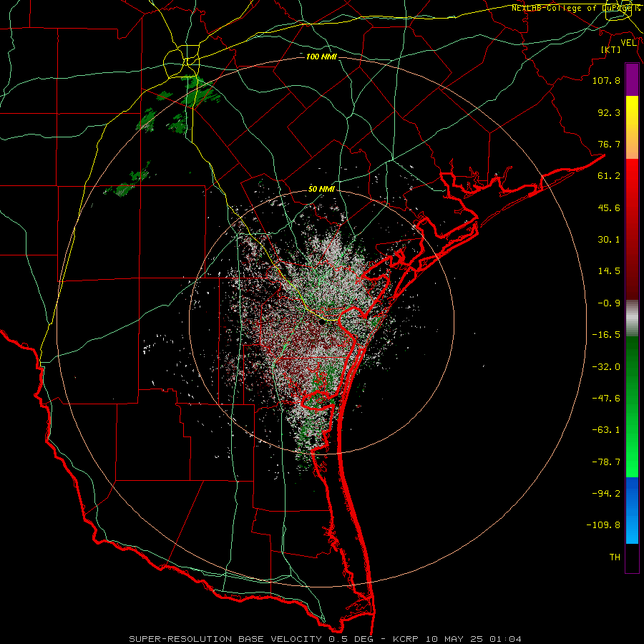Click the 14.5 velocity scale label

[609, 271]
